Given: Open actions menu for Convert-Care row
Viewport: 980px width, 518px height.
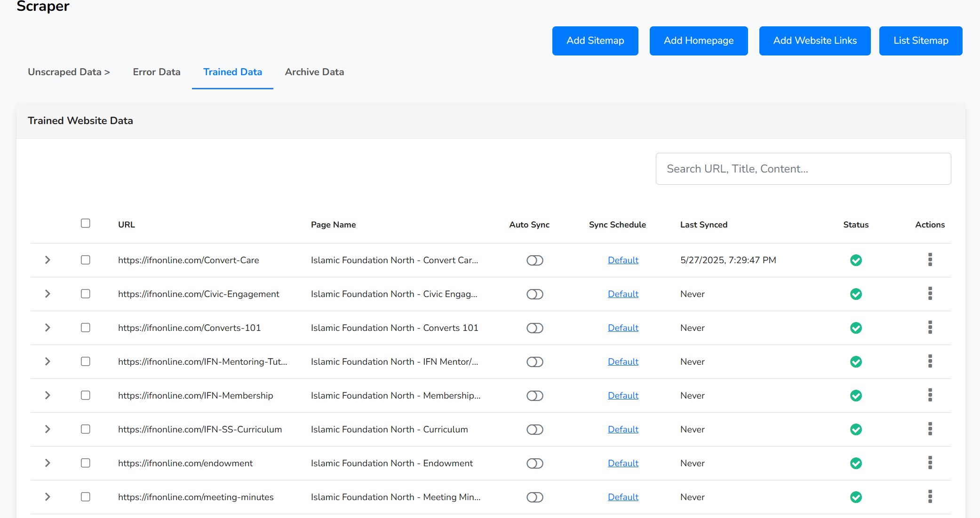Looking at the screenshot, I should [x=930, y=260].
